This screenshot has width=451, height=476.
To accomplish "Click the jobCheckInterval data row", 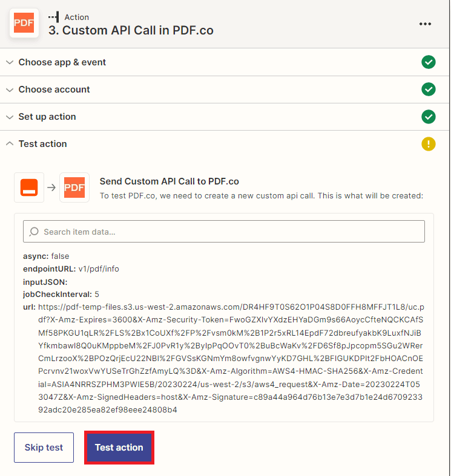I will pyautogui.click(x=61, y=295).
